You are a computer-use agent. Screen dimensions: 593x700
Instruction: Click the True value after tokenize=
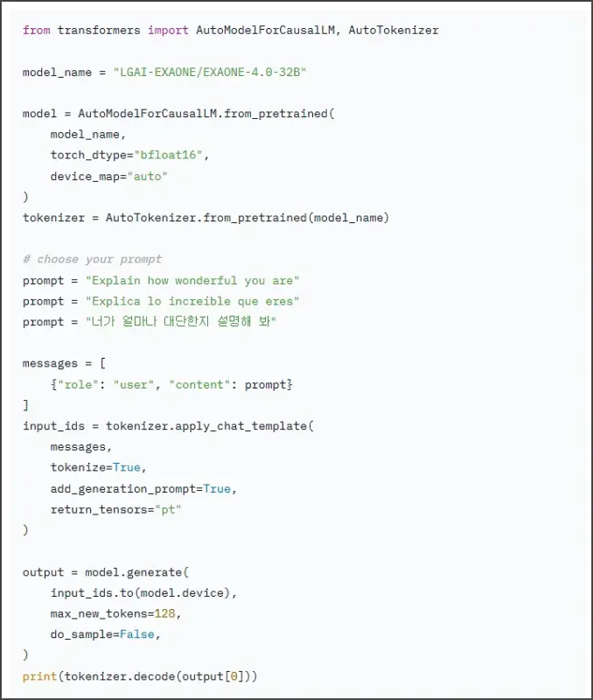point(127,467)
